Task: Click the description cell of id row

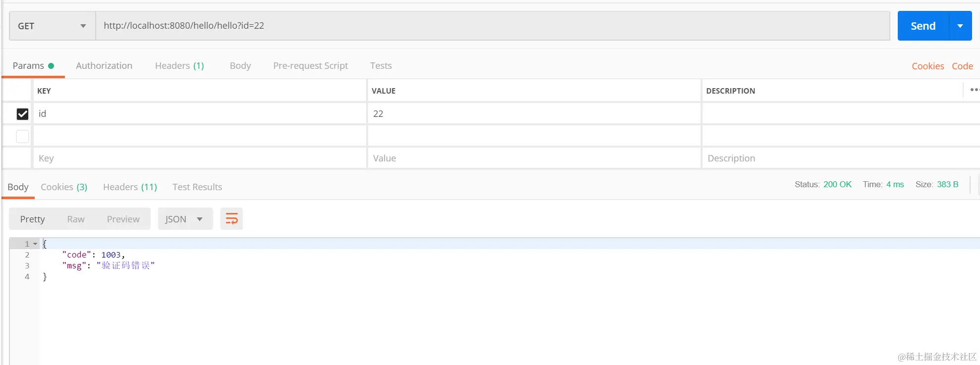Action: [841, 114]
